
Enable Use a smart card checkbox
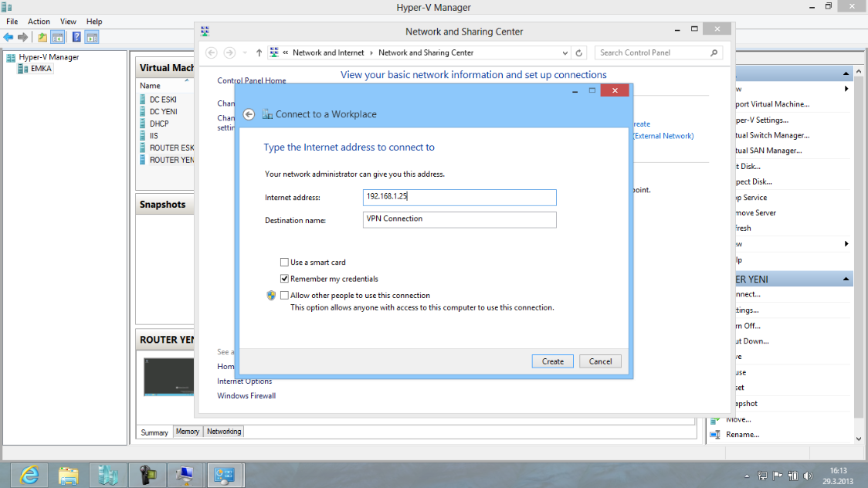pos(284,263)
